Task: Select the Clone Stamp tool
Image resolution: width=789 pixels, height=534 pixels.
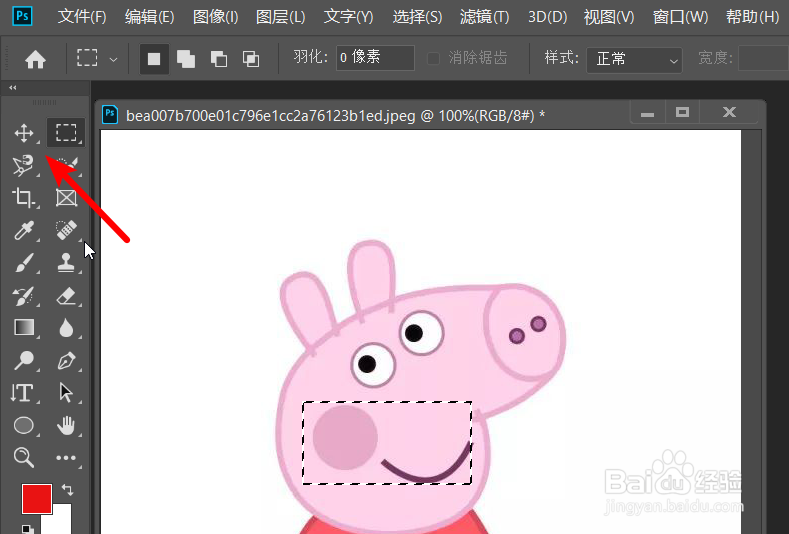Action: (66, 263)
